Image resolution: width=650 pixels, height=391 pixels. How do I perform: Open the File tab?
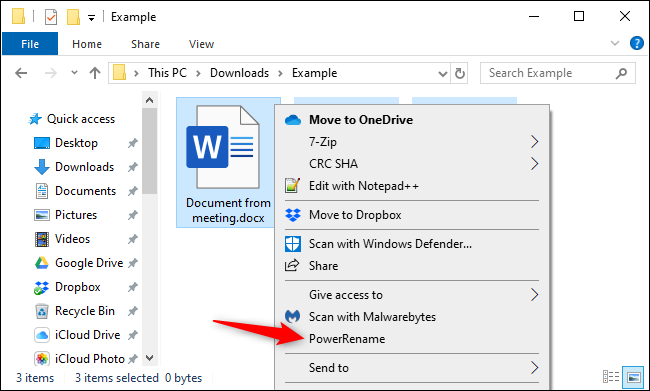pyautogui.click(x=30, y=44)
